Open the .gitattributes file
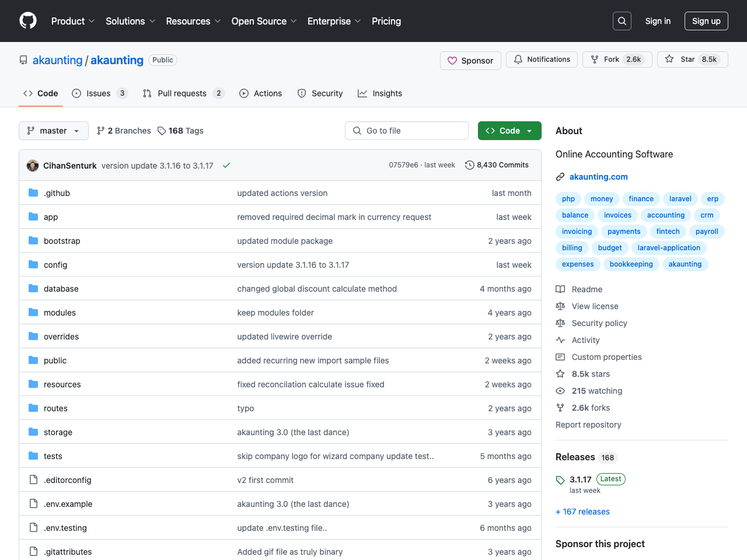747x560 pixels. 68,552
